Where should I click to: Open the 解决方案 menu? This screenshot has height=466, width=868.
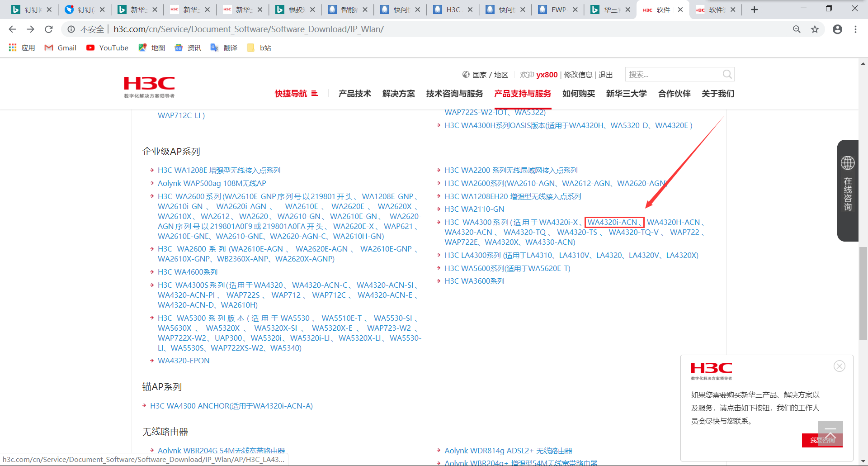[399, 94]
